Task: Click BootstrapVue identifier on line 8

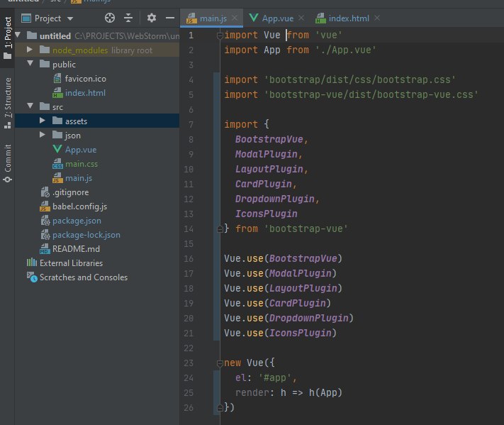Action: (269, 139)
